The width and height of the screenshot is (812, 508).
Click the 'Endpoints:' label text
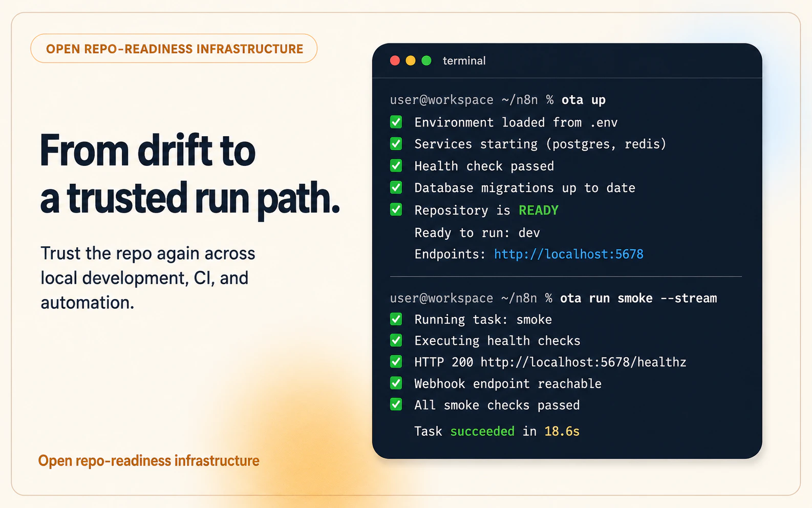click(450, 254)
